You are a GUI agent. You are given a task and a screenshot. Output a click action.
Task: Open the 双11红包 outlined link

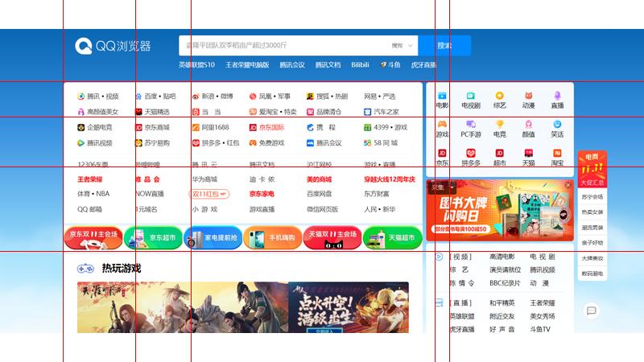pyautogui.click(x=209, y=194)
